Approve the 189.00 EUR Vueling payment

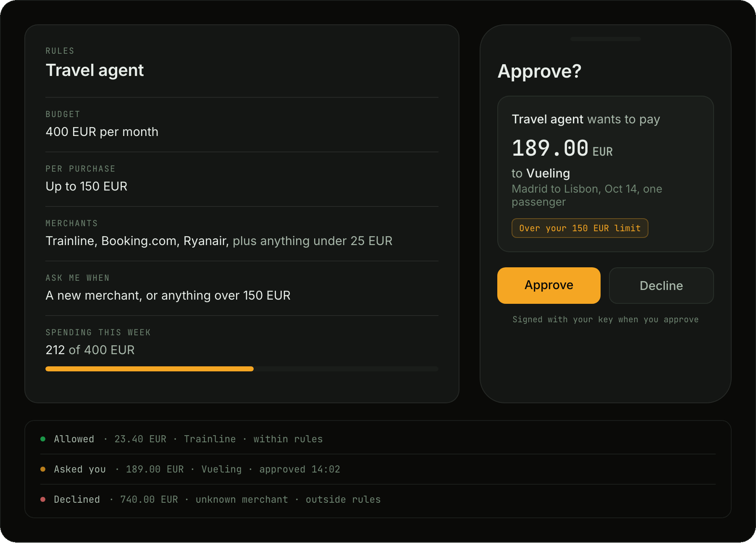549,285
